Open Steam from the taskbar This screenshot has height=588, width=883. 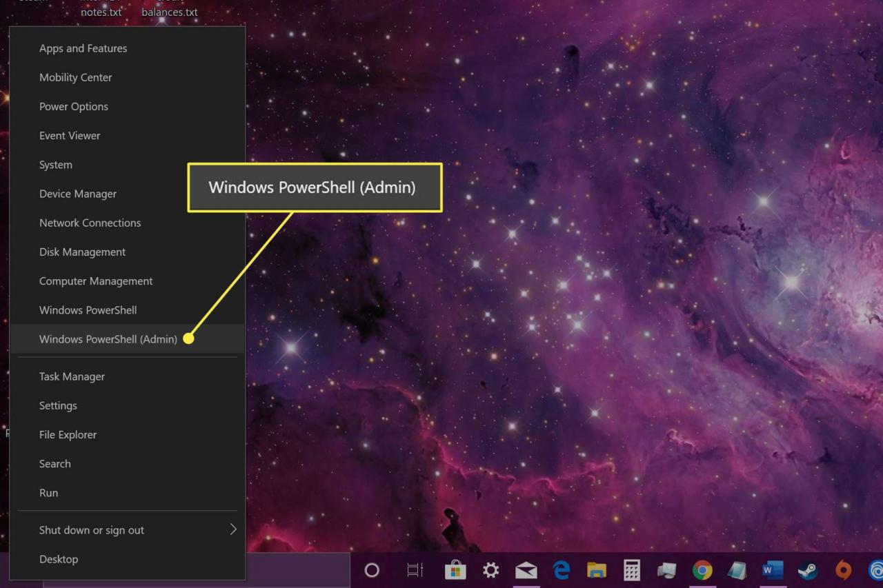pyautogui.click(x=808, y=570)
